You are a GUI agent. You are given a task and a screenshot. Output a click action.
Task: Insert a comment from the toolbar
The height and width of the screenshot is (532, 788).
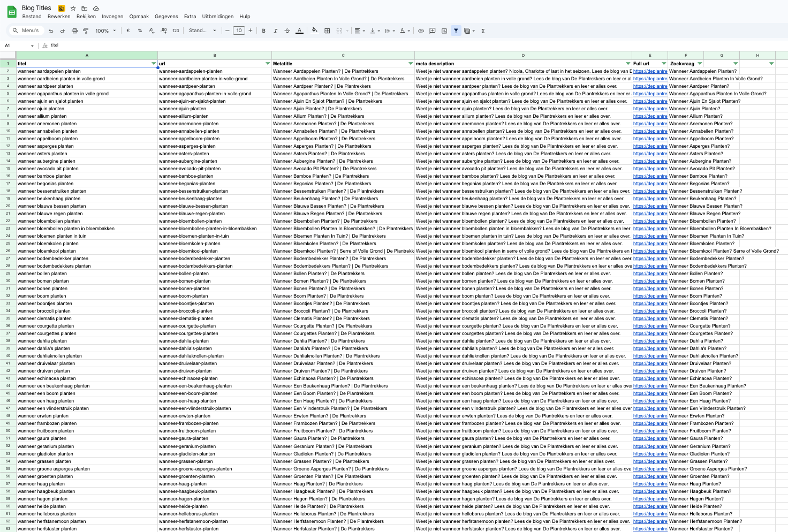click(433, 31)
